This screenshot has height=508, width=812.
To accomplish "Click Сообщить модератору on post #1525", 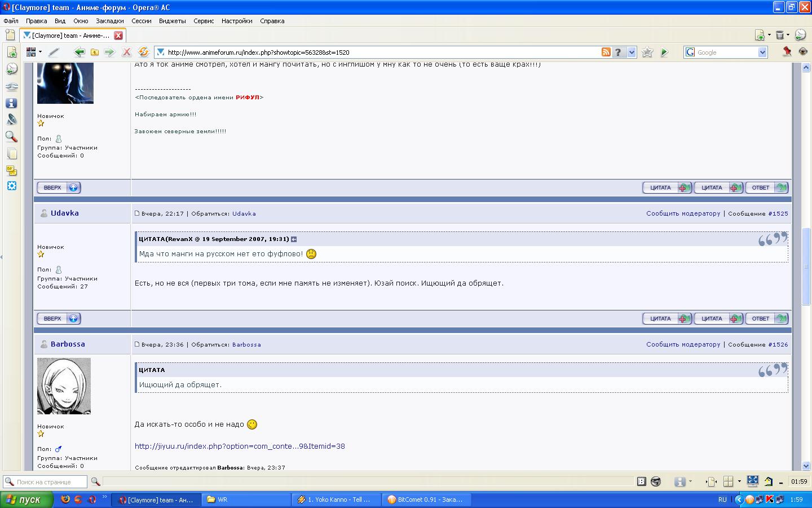I will (x=683, y=213).
